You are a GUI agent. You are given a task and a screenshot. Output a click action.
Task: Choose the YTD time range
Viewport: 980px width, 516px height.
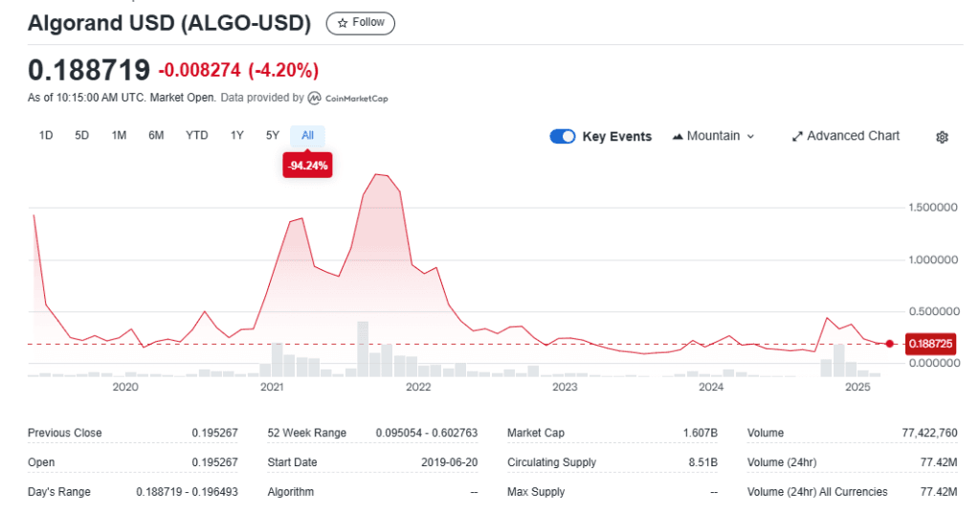coord(197,136)
